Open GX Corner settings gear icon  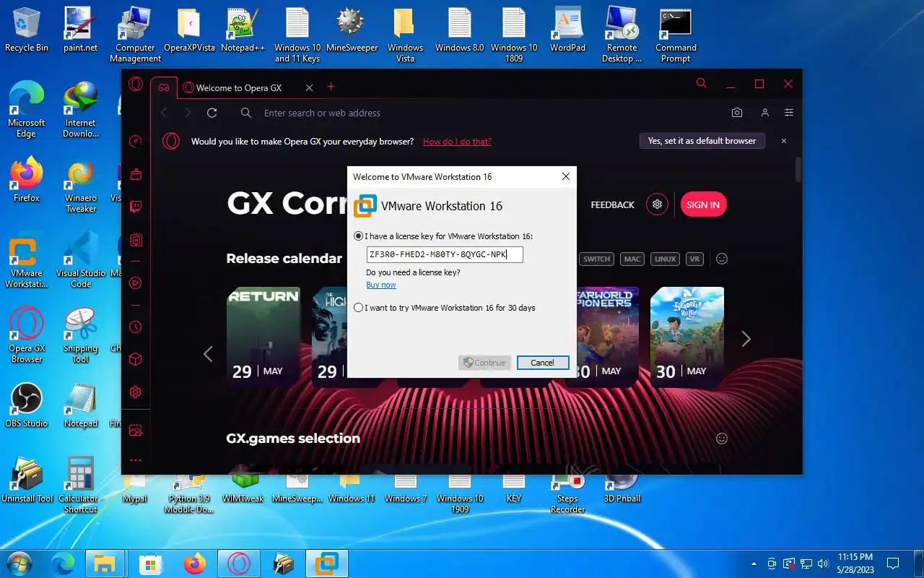657,204
